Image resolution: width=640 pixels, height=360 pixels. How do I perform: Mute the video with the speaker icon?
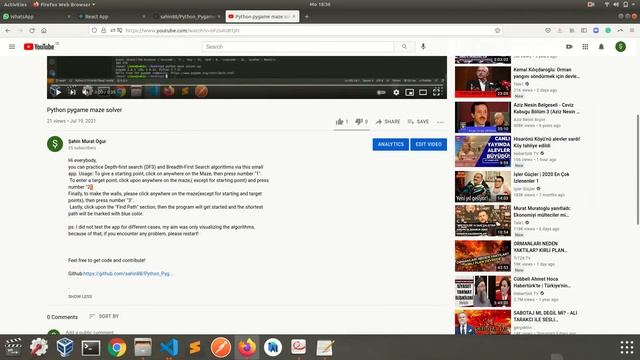(87, 92)
